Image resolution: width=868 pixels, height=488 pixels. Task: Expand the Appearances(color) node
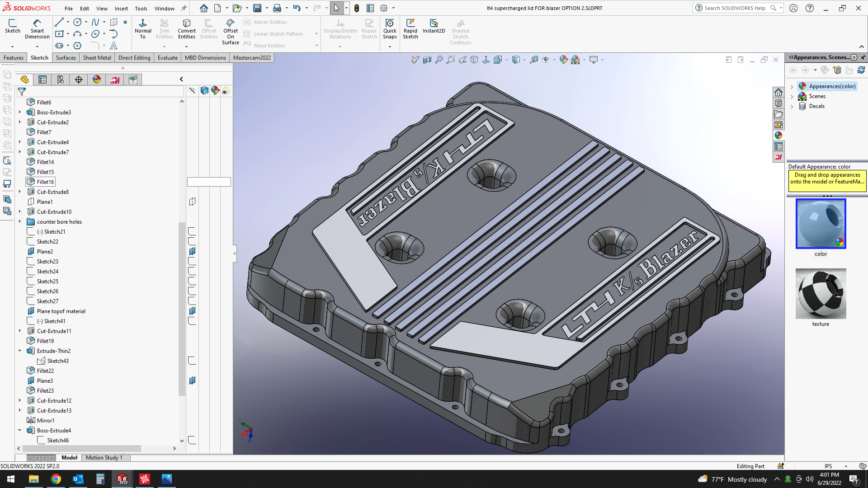click(792, 86)
